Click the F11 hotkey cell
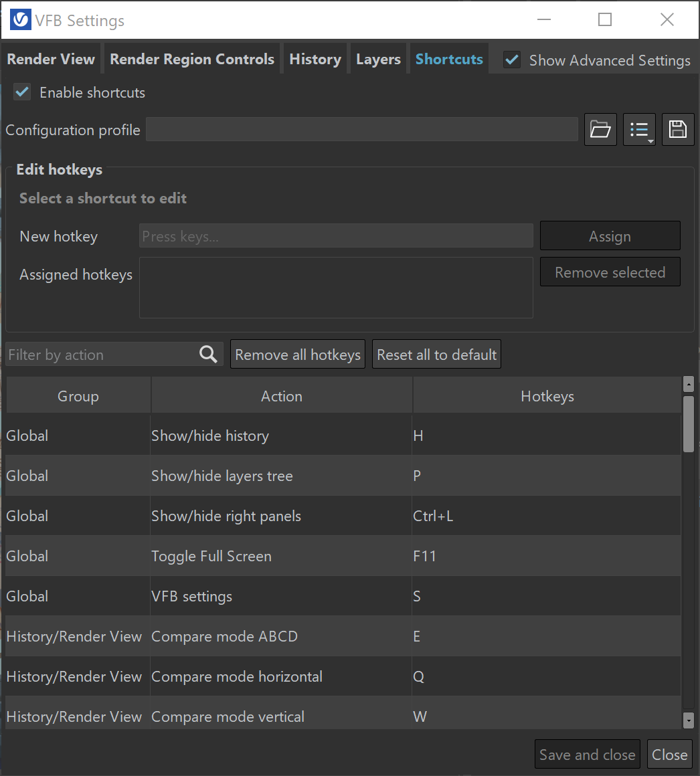700x776 pixels. coord(547,556)
